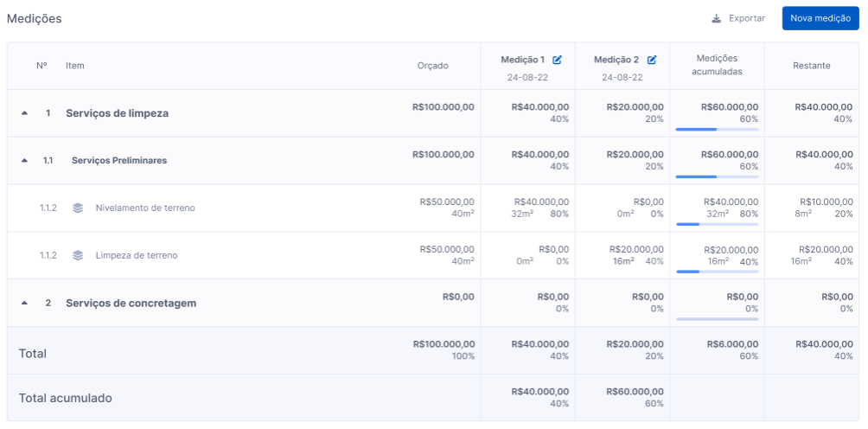
Task: Export the measurements via Exportar
Action: pos(738,18)
